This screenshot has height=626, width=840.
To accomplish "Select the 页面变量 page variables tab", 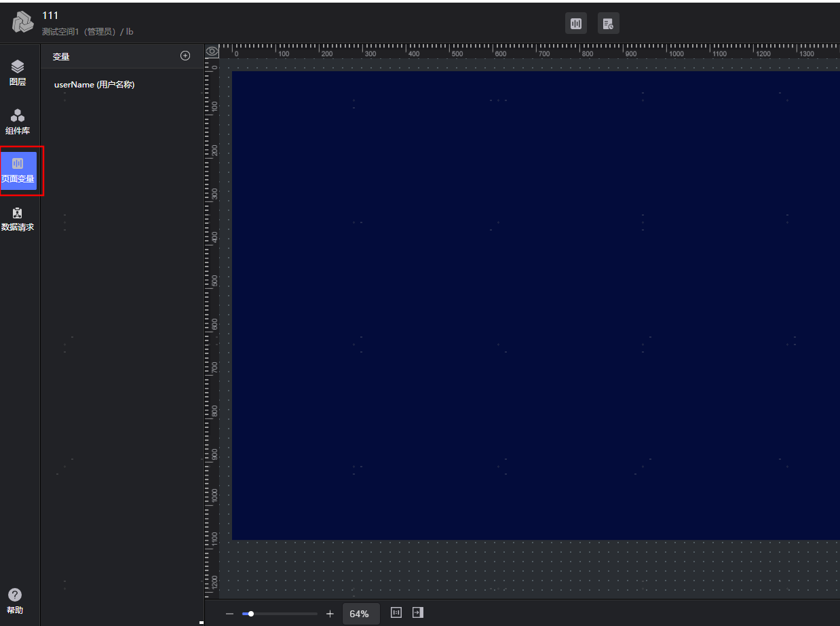I will tap(18, 170).
